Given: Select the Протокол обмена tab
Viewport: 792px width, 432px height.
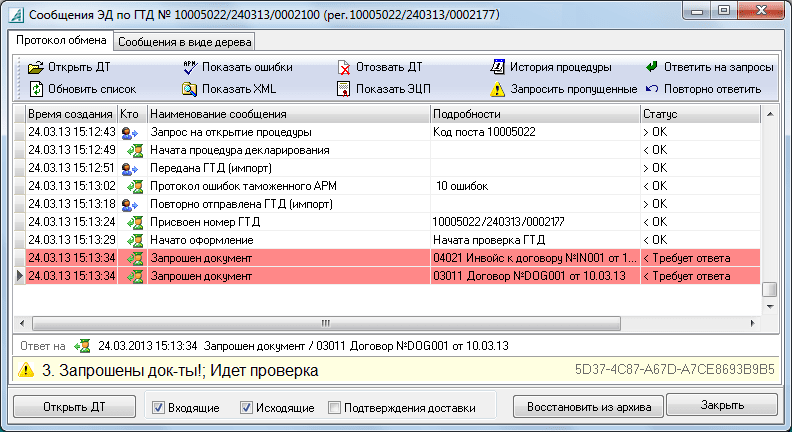Looking at the screenshot, I should pos(60,41).
